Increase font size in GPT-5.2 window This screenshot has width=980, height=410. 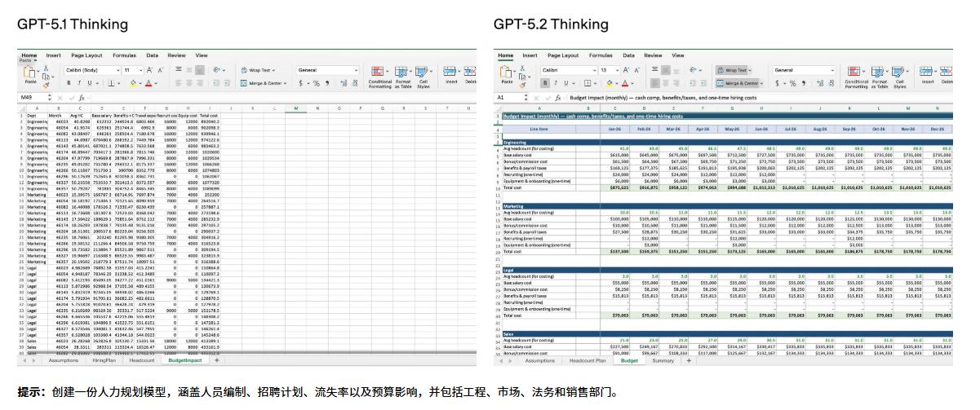click(x=626, y=70)
